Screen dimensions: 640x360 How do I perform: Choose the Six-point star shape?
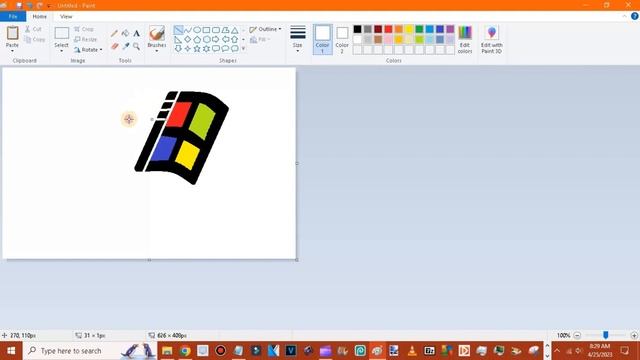(x=207, y=49)
